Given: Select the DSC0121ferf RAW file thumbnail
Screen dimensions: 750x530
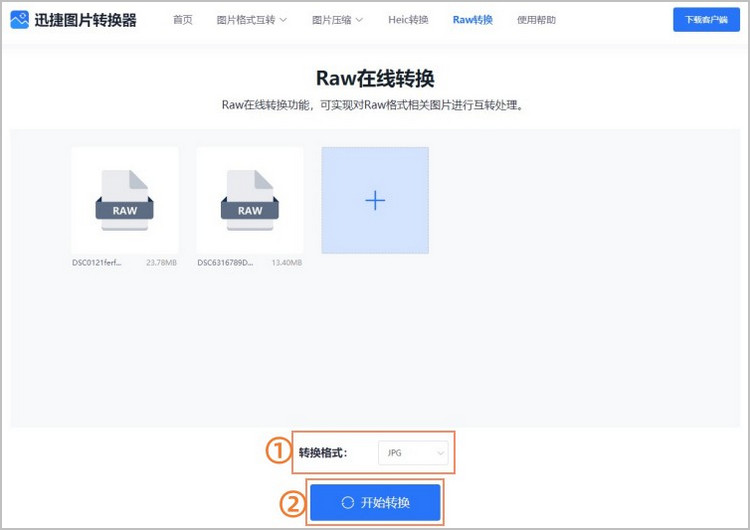Looking at the screenshot, I should pos(125,200).
